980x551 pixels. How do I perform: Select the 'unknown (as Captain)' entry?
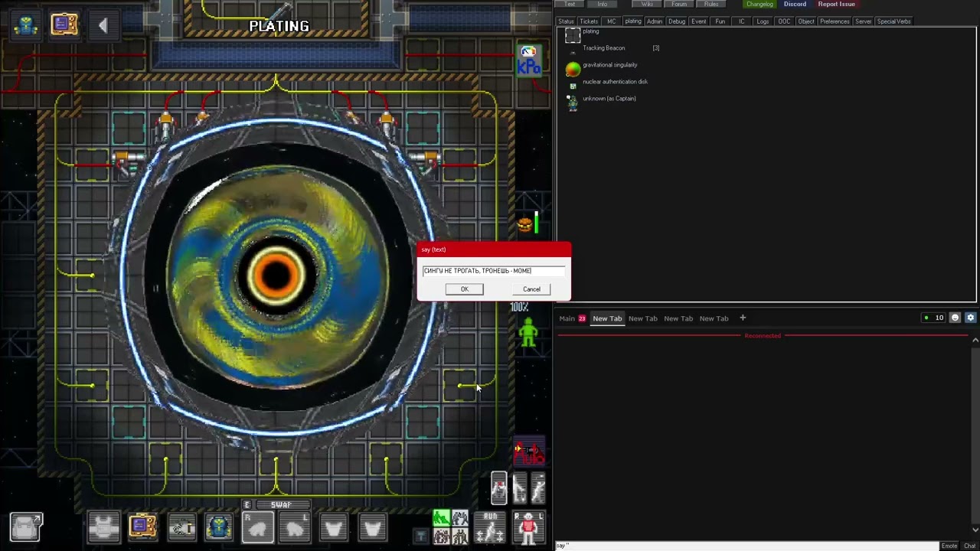click(609, 99)
